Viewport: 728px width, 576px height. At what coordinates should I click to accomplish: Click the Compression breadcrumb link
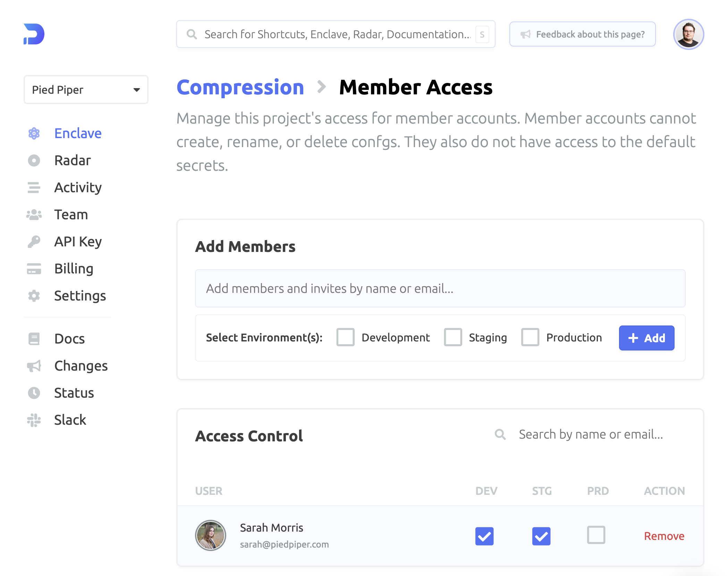tap(240, 87)
